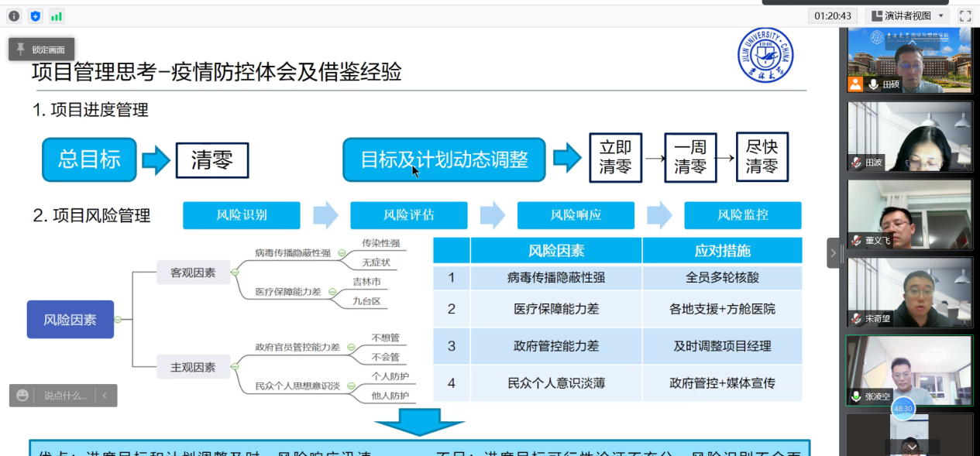
Task: Click the blue security shield icon
Action: tap(36, 15)
